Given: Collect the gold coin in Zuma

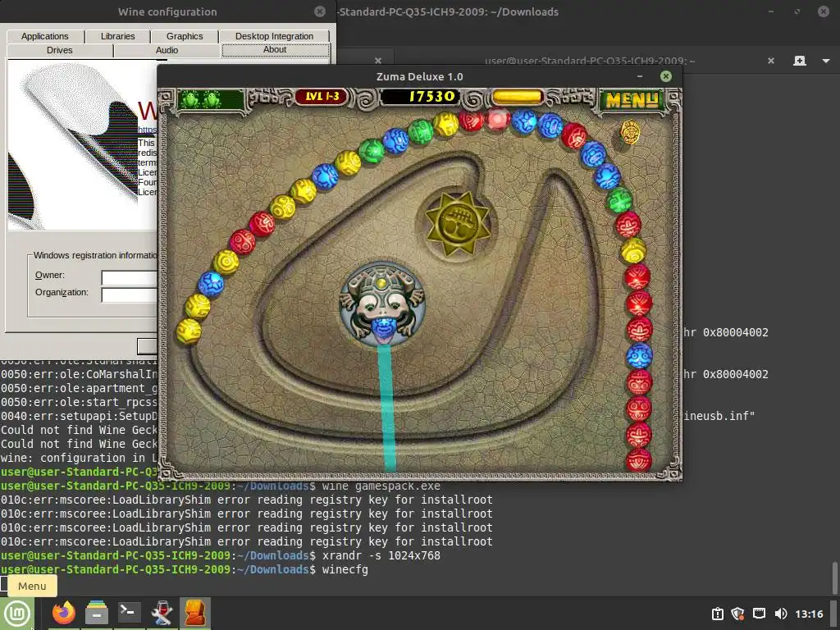Looking at the screenshot, I should (x=630, y=132).
